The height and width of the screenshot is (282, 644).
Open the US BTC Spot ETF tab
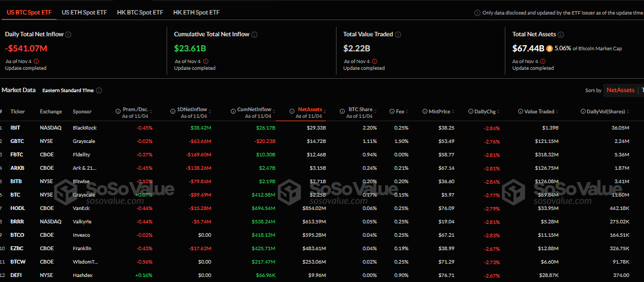tap(29, 12)
